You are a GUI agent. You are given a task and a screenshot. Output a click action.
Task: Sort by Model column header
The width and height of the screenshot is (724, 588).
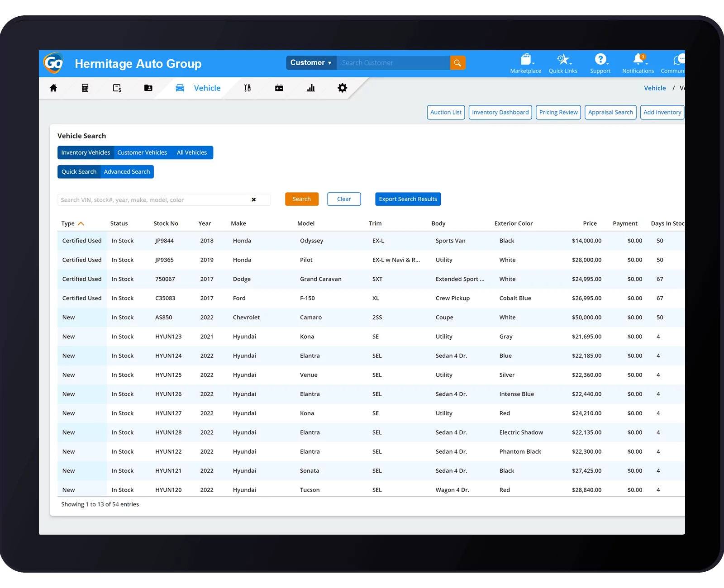click(306, 223)
